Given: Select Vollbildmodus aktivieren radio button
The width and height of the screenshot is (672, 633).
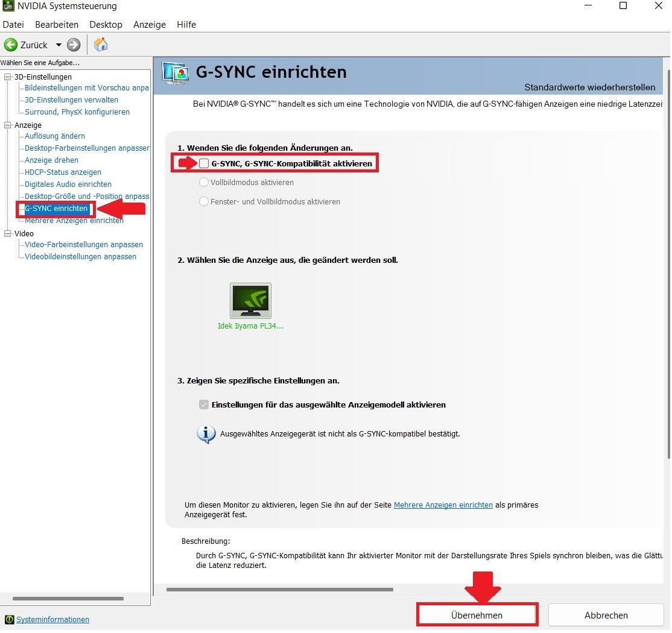Looking at the screenshot, I should pos(204,183).
